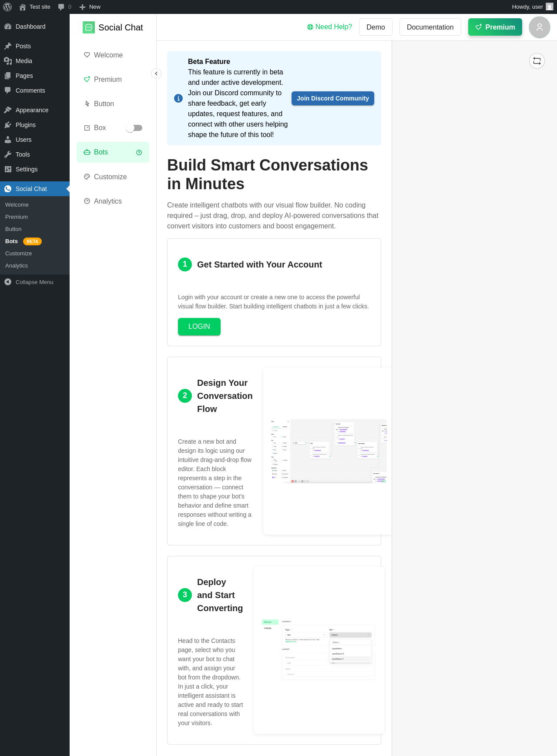
Task: Collapse the WordPress admin menu
Action: pos(29,282)
